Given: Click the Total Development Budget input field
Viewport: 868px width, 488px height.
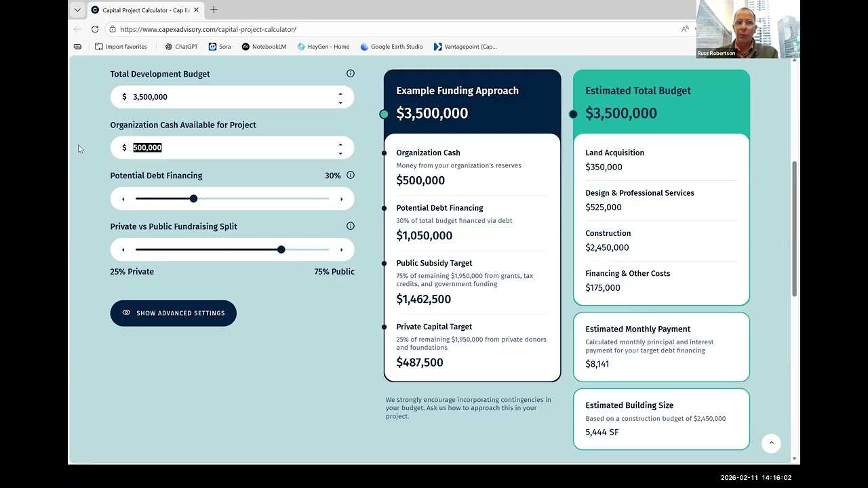Looking at the screenshot, I should pyautogui.click(x=233, y=97).
